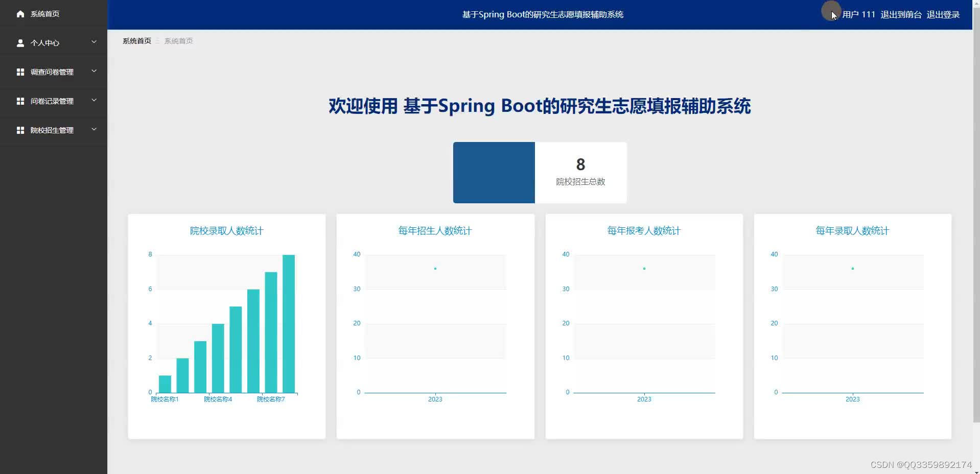
Task: Expand the 个人中心 chevron
Action: [94, 42]
